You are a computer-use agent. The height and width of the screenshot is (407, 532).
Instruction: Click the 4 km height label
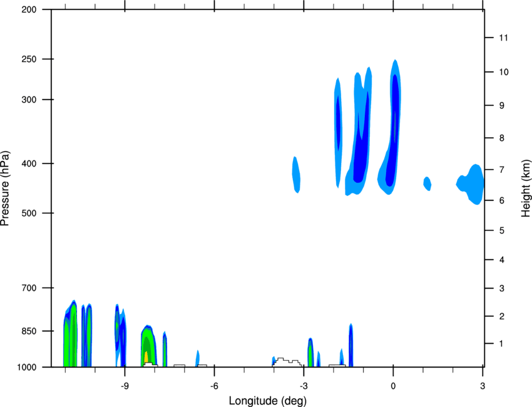click(x=501, y=260)
